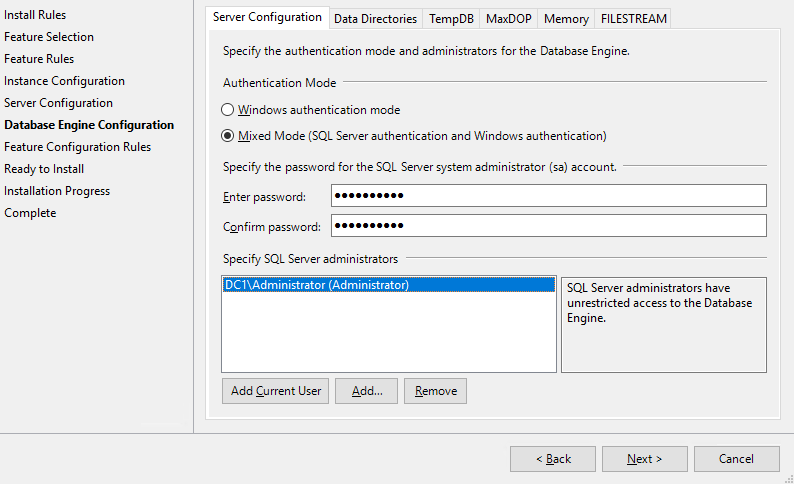Select Mixed Mode authentication radio button
The width and height of the screenshot is (794, 484).
227,136
